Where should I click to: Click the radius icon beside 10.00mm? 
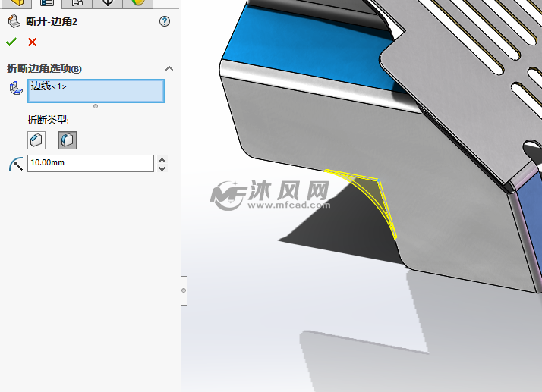tap(16, 164)
